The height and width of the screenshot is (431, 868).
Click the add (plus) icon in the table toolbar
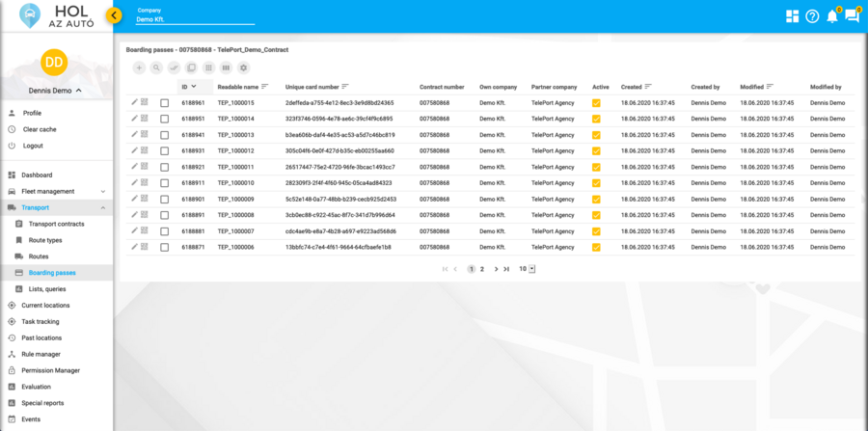tap(139, 67)
